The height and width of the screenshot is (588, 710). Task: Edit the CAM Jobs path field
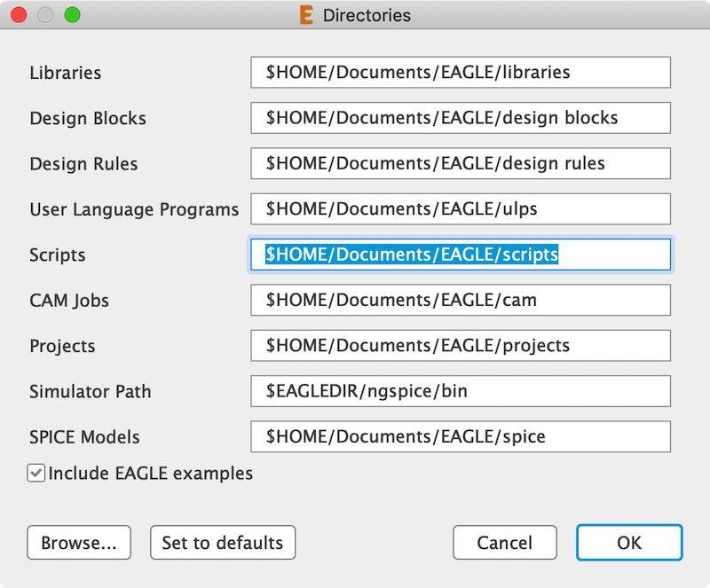[461, 300]
